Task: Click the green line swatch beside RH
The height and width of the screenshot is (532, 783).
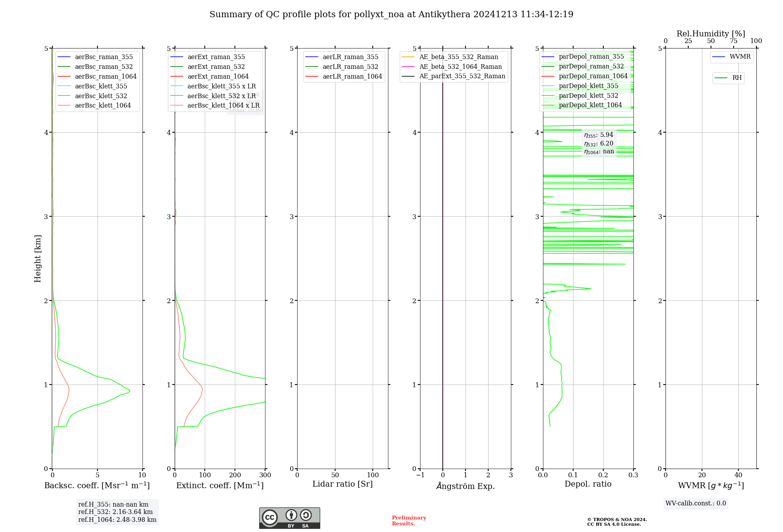Action: click(721, 78)
